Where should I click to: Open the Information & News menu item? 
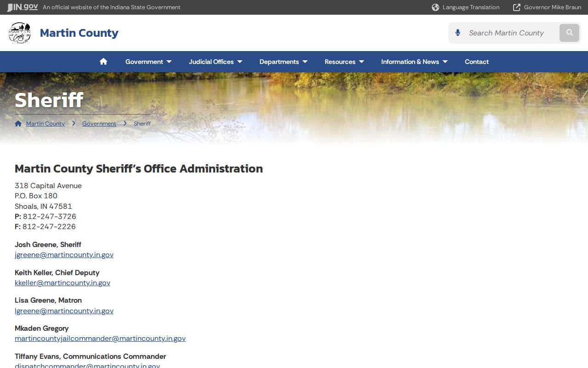point(410,62)
